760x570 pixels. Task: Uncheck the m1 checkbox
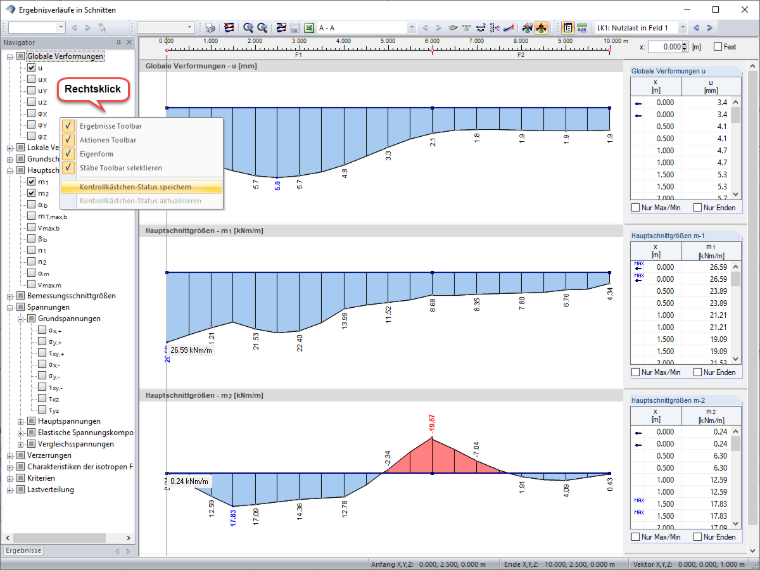tap(32, 182)
